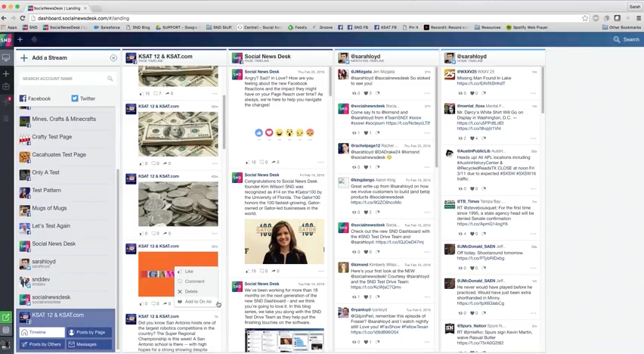Open the coins image thumbnail
This screenshot has height=354, width=644.
(178, 204)
